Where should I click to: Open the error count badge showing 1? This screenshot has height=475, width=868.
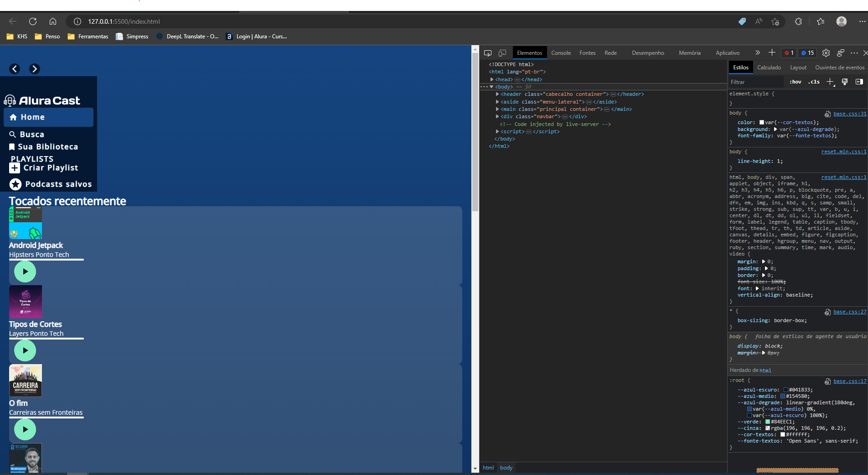coord(789,53)
